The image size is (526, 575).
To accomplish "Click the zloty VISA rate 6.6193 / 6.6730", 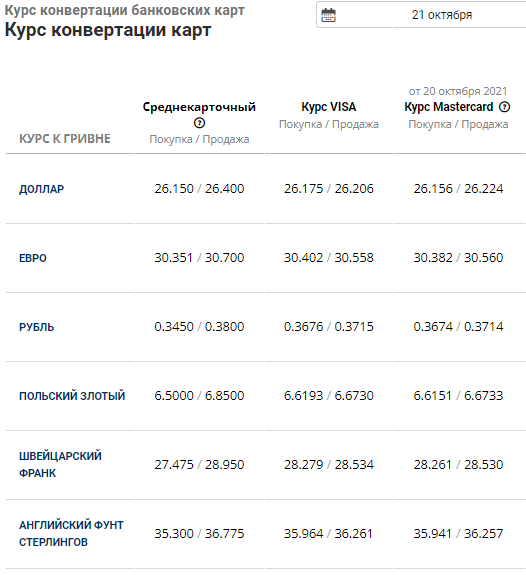I will (x=329, y=396).
